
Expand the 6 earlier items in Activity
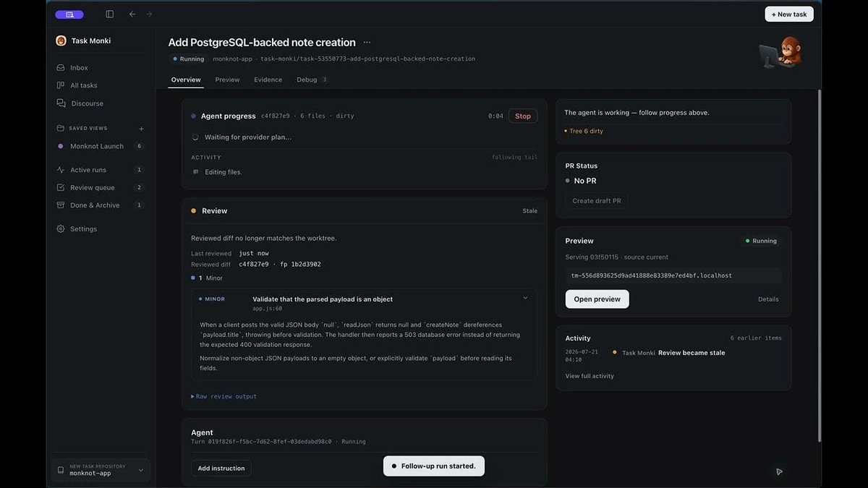click(x=756, y=338)
